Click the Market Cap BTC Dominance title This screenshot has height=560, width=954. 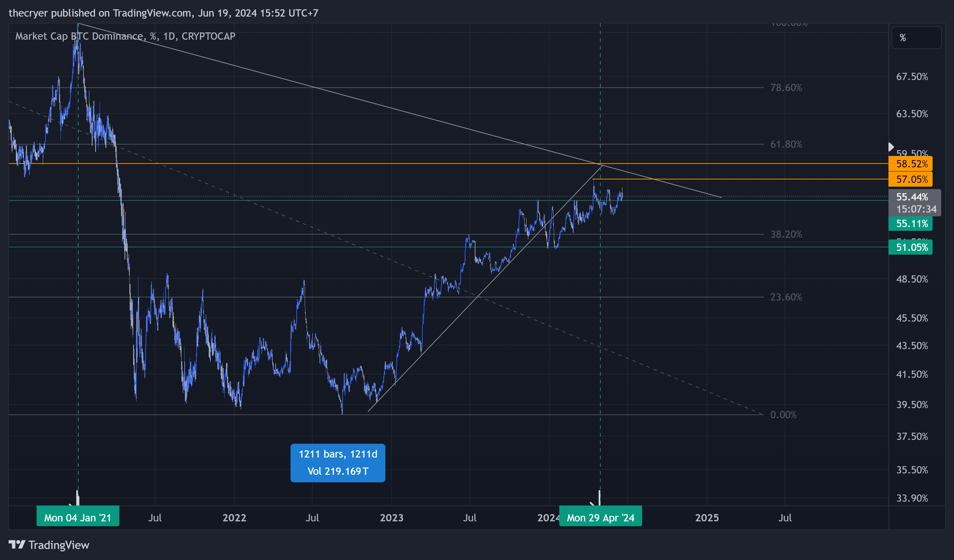click(125, 36)
